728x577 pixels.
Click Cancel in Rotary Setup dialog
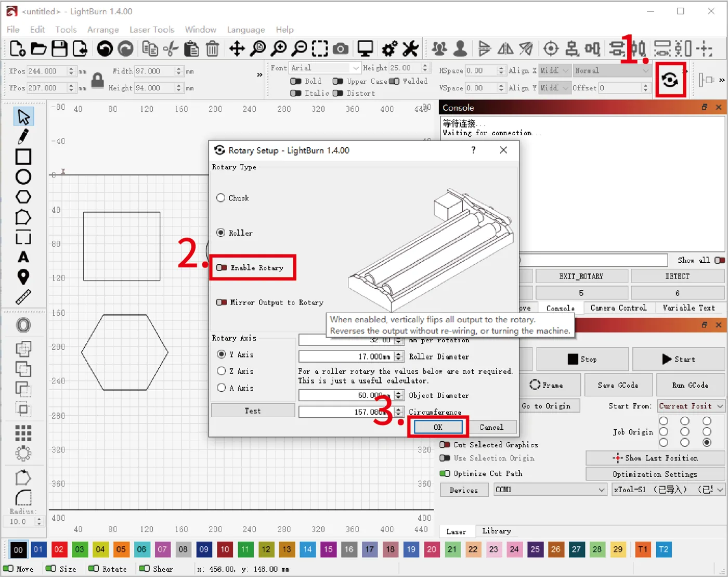(491, 427)
